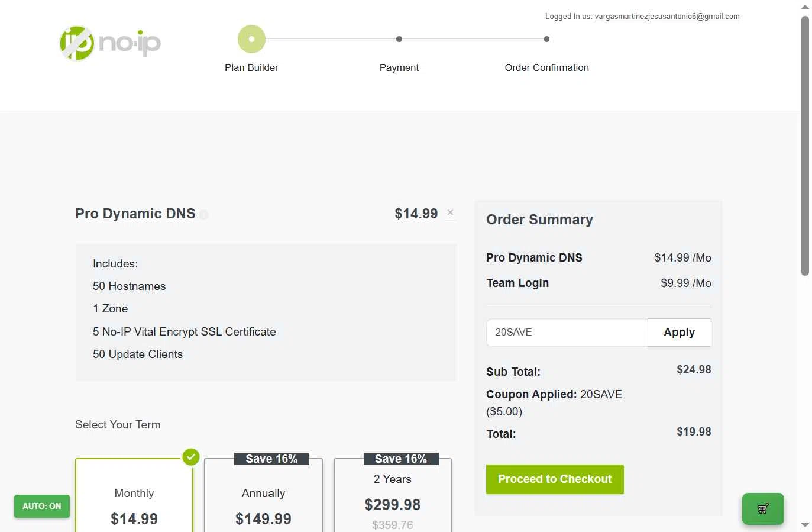Click the 'Select Your Term' label
The image size is (812, 532).
[x=118, y=424]
